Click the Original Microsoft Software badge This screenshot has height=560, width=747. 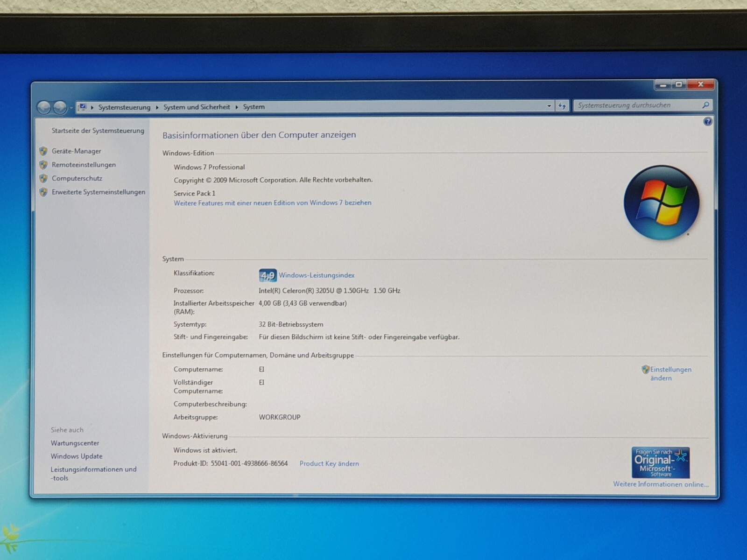click(x=661, y=462)
